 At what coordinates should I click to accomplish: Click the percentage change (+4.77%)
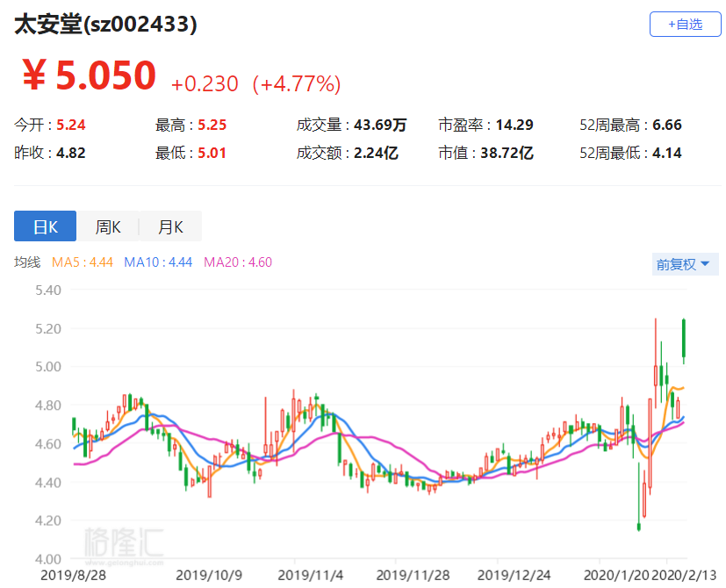coord(297,84)
